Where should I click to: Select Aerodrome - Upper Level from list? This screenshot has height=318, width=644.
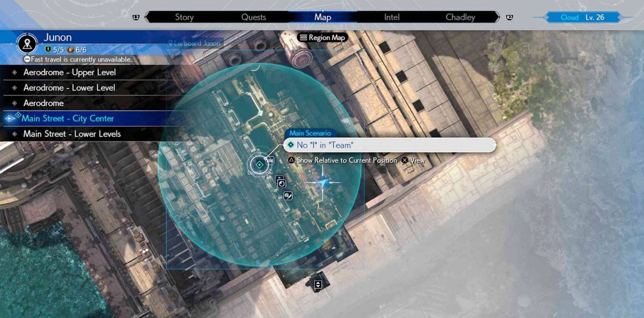[x=69, y=72]
